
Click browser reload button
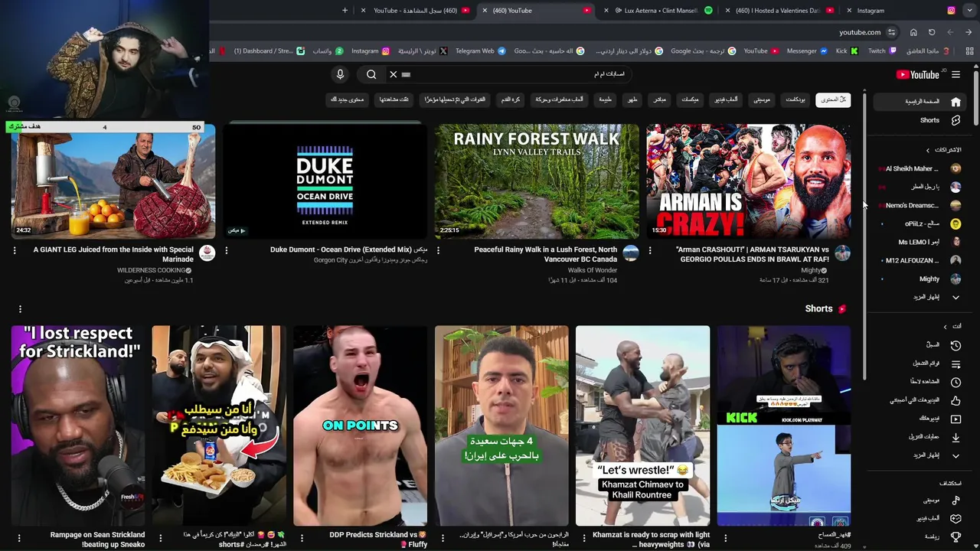[932, 32]
